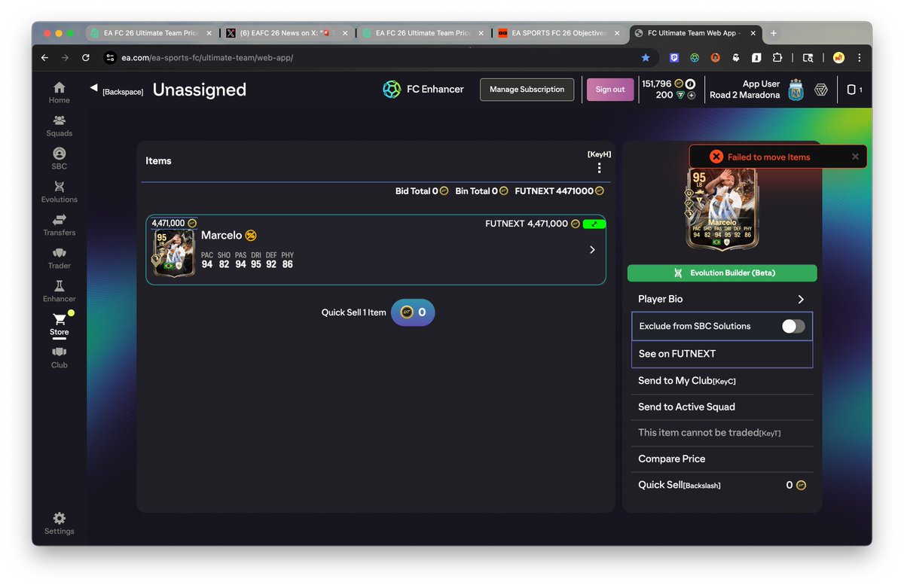
Task: Click the Bid Total 0 text
Action: pyautogui.click(x=417, y=191)
